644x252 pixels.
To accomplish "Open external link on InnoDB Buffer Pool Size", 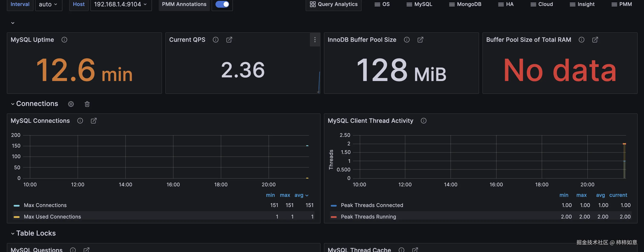I will (x=420, y=39).
